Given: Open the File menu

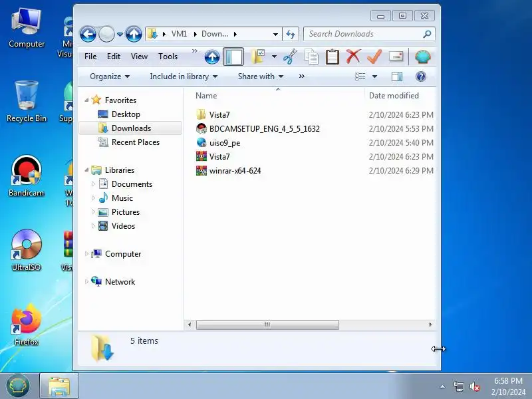Looking at the screenshot, I should coord(90,57).
